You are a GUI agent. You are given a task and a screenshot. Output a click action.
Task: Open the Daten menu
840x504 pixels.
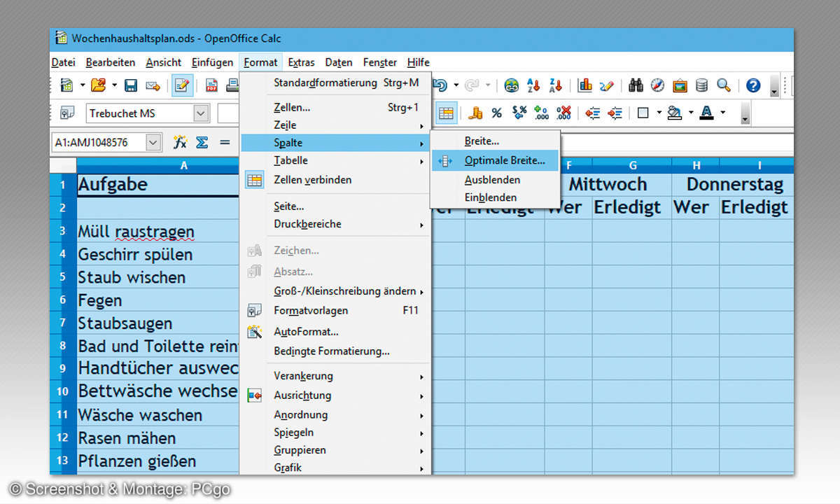click(339, 62)
